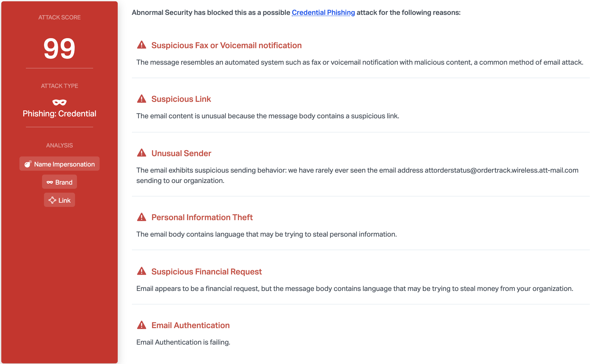Click the Suspicious Fax or Voicemail notification heading
This screenshot has height=364, width=606.
[x=226, y=45]
